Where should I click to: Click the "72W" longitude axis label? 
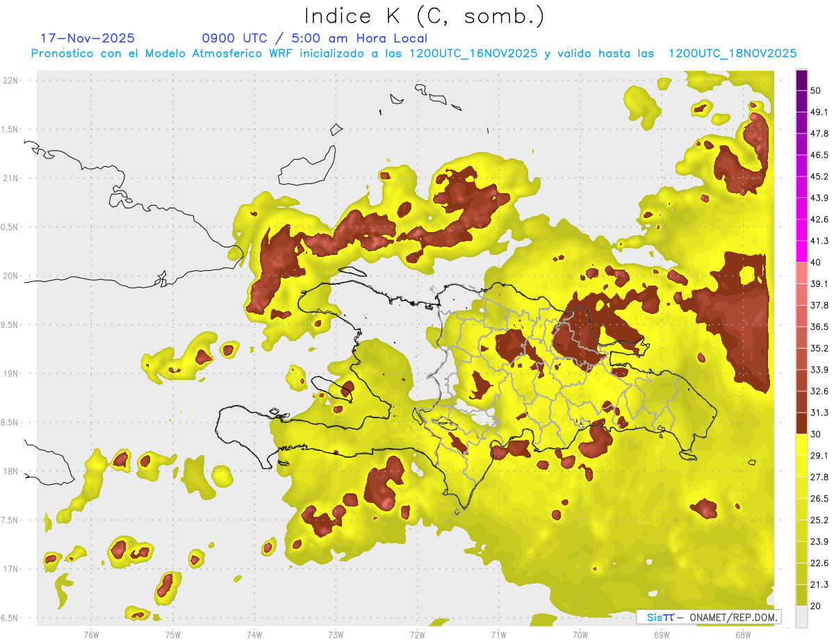(x=417, y=634)
